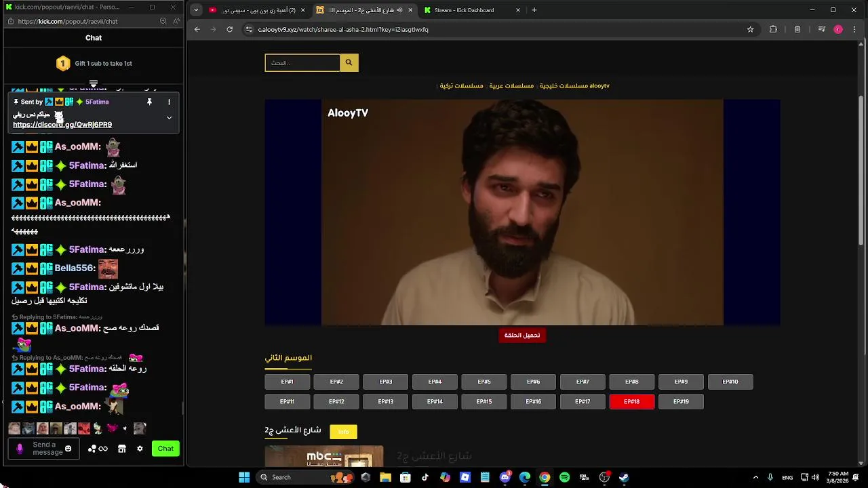Open the emoji picker in the chat input
868x488 pixels.
point(68,449)
